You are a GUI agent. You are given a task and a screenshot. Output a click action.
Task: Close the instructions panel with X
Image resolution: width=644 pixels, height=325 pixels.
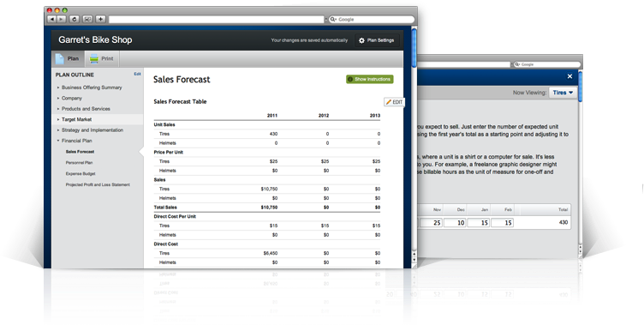(x=569, y=76)
